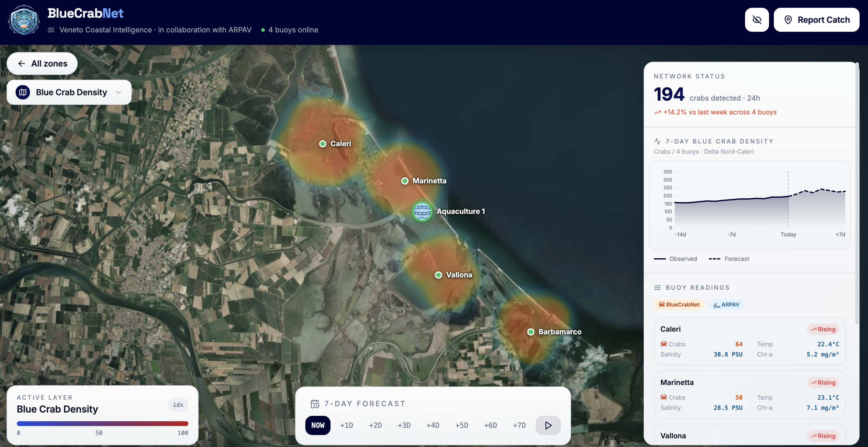The width and height of the screenshot is (868, 447).
Task: Click Caleri Chl-a value 5.2 mg/m³
Action: (822, 354)
